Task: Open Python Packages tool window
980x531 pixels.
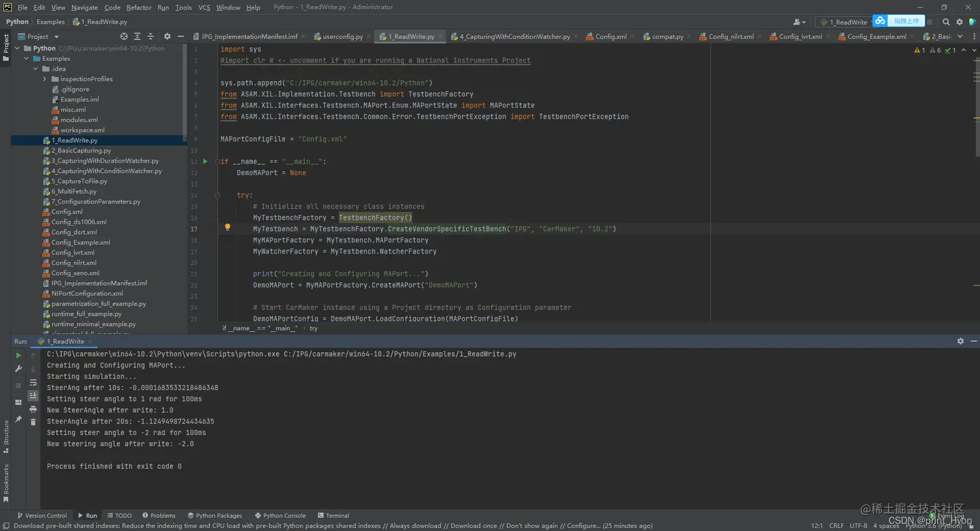Action: click(215, 515)
